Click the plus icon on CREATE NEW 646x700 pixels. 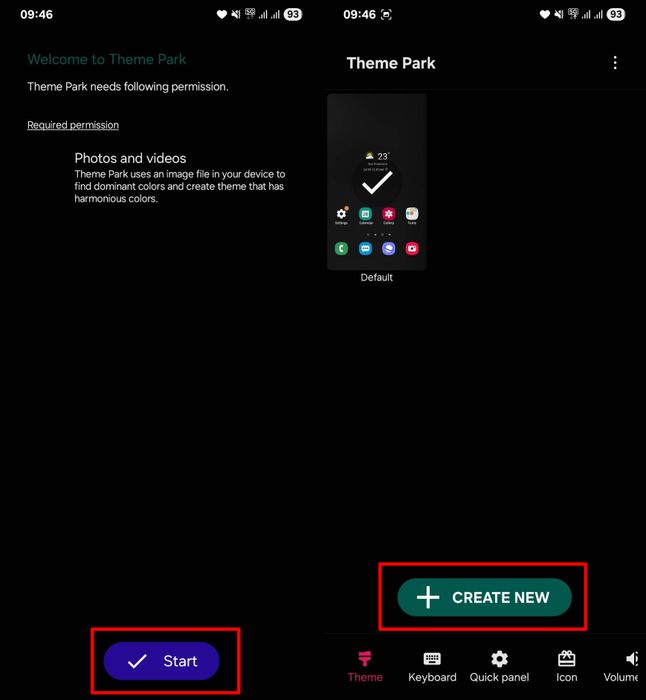pos(428,597)
